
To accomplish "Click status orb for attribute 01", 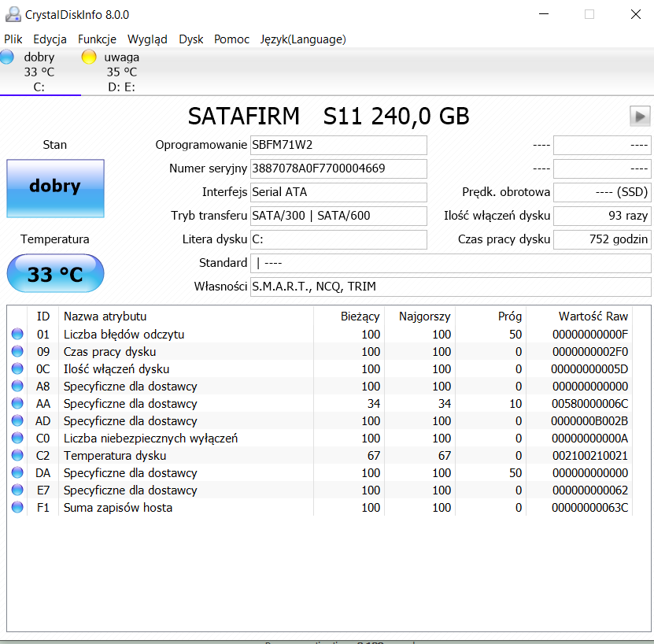I will (17, 334).
